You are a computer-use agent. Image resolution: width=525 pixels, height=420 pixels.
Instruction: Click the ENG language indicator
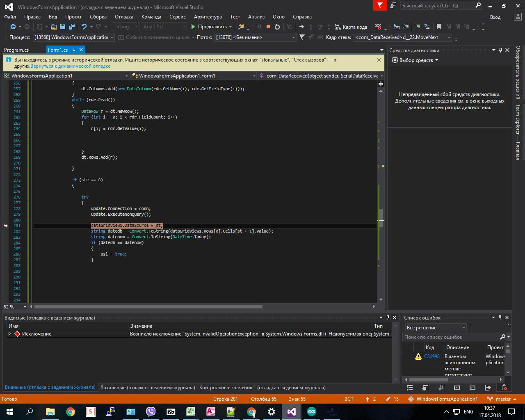(468, 412)
